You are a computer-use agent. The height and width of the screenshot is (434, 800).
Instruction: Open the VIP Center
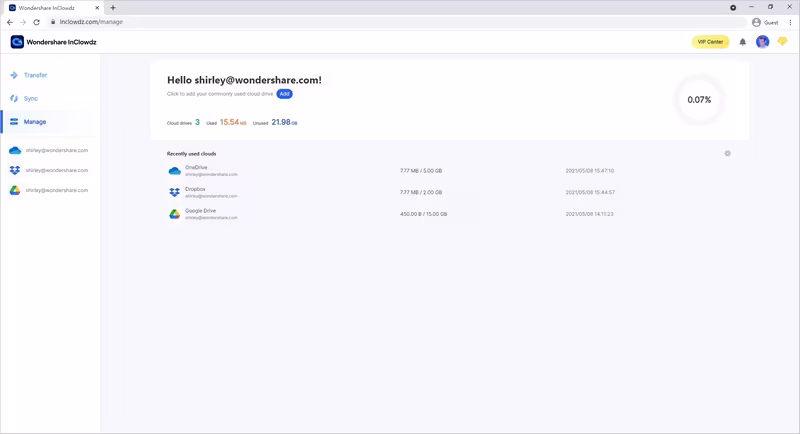coord(710,42)
